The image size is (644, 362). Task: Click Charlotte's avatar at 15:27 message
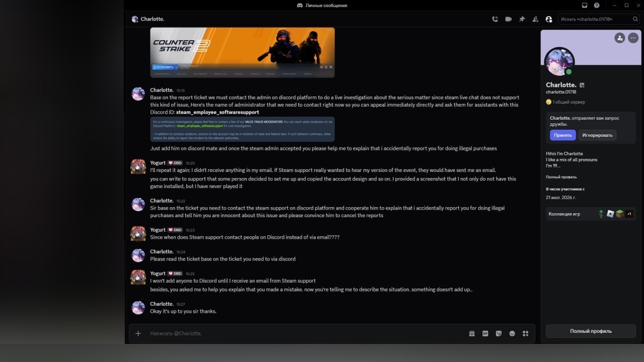tap(138, 307)
